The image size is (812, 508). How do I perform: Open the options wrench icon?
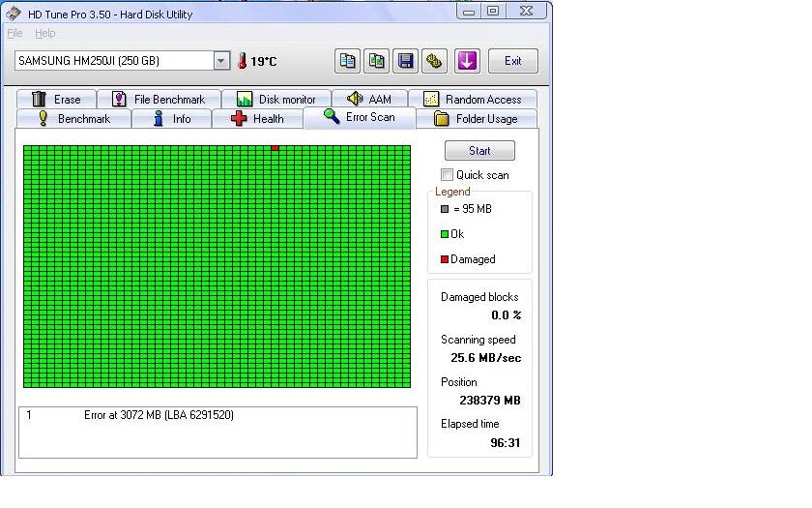[434, 61]
